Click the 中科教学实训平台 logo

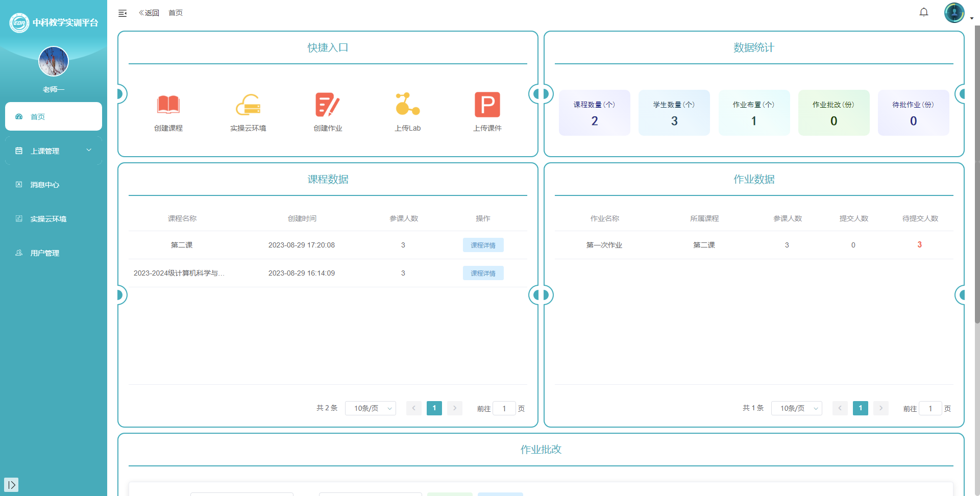tap(54, 22)
